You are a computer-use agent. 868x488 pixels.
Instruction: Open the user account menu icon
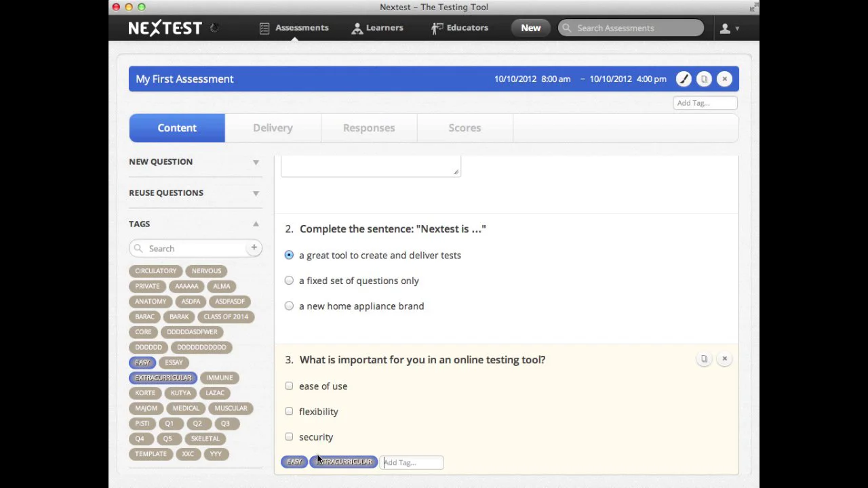pos(729,28)
